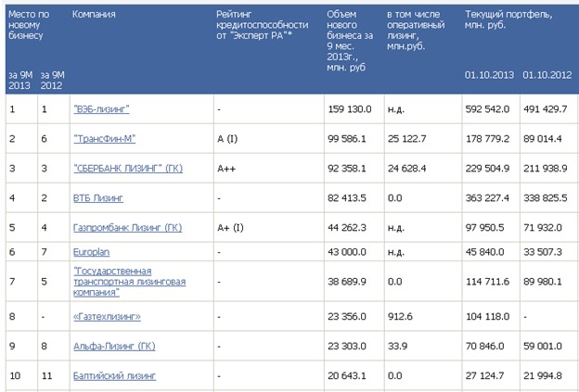
Task: Click the portfolio value 491 429.7
Action: click(x=546, y=109)
